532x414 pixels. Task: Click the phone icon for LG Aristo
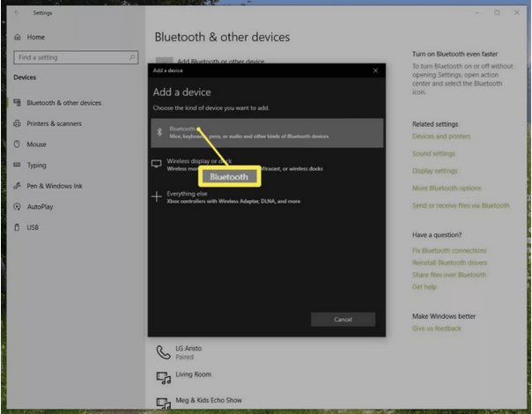click(163, 352)
